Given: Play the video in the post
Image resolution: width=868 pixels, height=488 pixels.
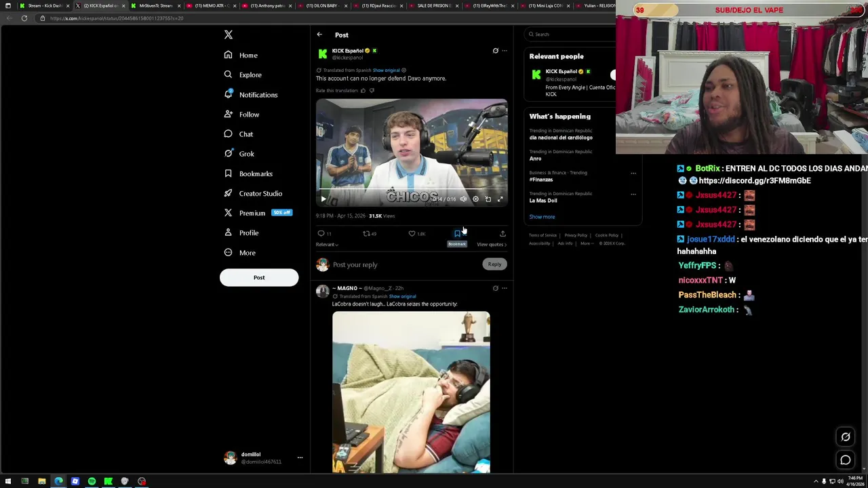Looking at the screenshot, I should (323, 199).
